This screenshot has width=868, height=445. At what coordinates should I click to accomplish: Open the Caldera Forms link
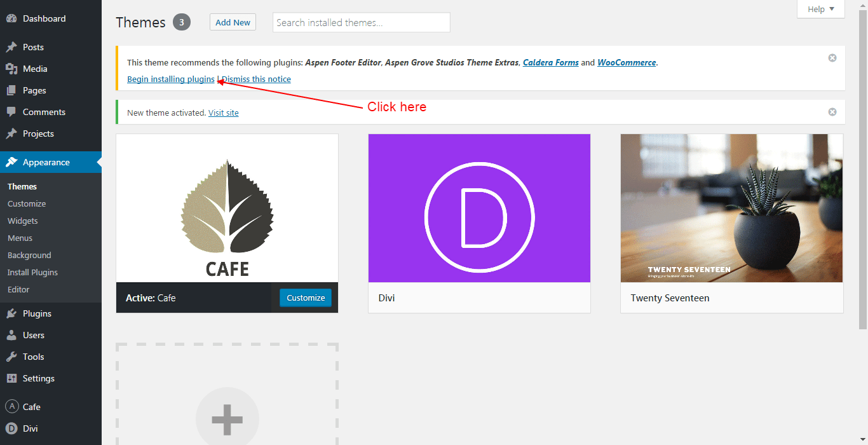point(551,62)
